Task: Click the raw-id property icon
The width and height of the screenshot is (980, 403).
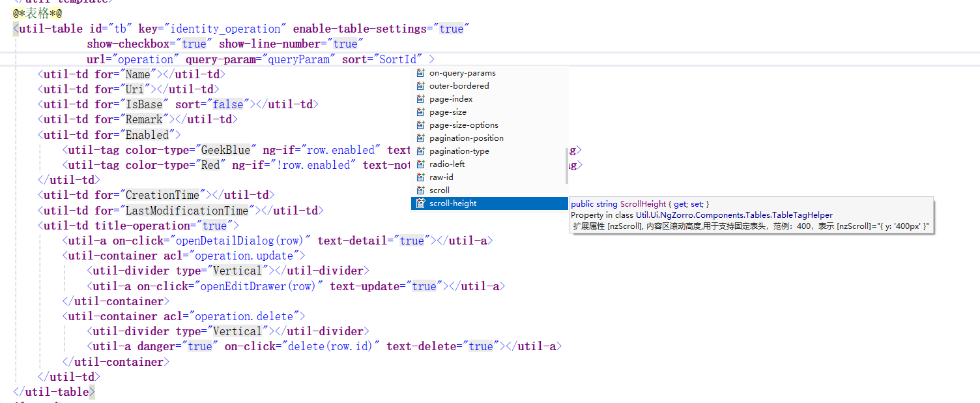Action: (420, 177)
